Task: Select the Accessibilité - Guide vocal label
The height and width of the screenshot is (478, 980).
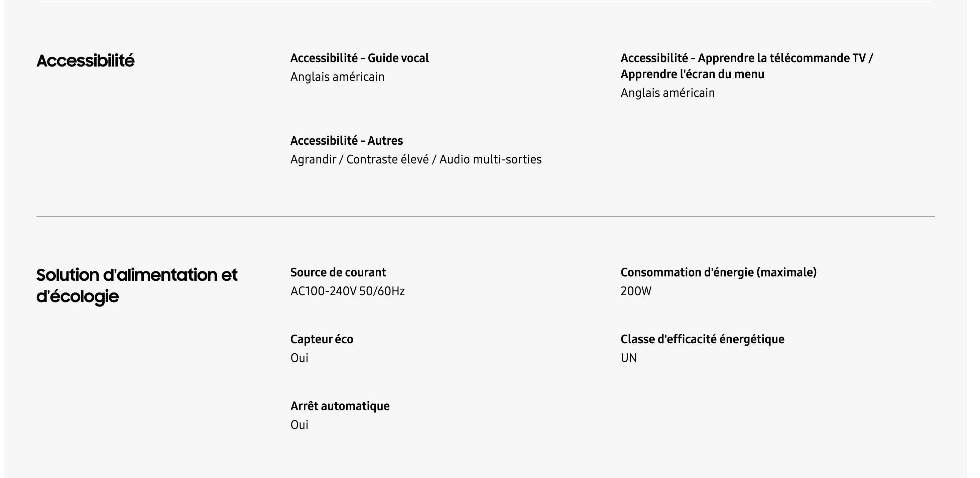Action: click(x=359, y=58)
